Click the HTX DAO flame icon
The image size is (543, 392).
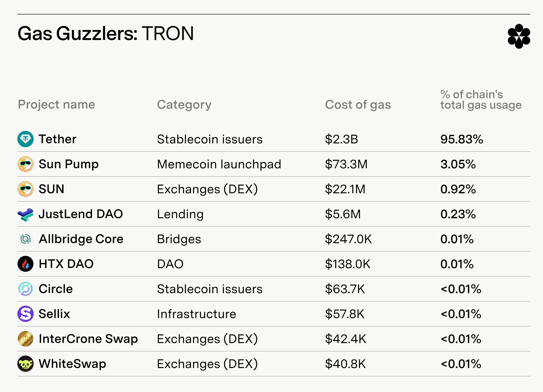(25, 264)
